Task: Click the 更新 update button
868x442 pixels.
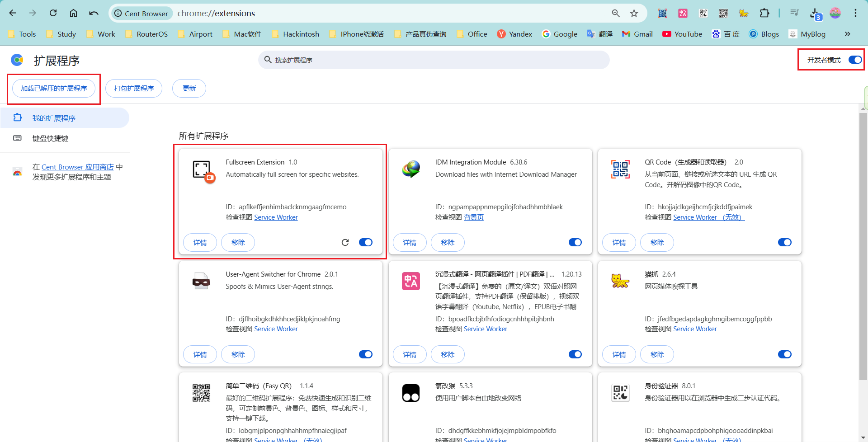Action: 189,89
